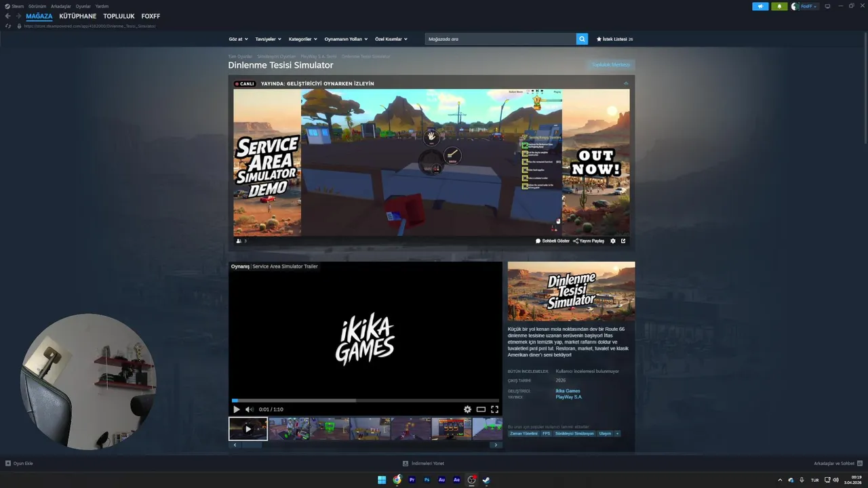The width and height of the screenshot is (868, 488).
Task: Open Photoshop from taskbar
Action: click(x=427, y=480)
